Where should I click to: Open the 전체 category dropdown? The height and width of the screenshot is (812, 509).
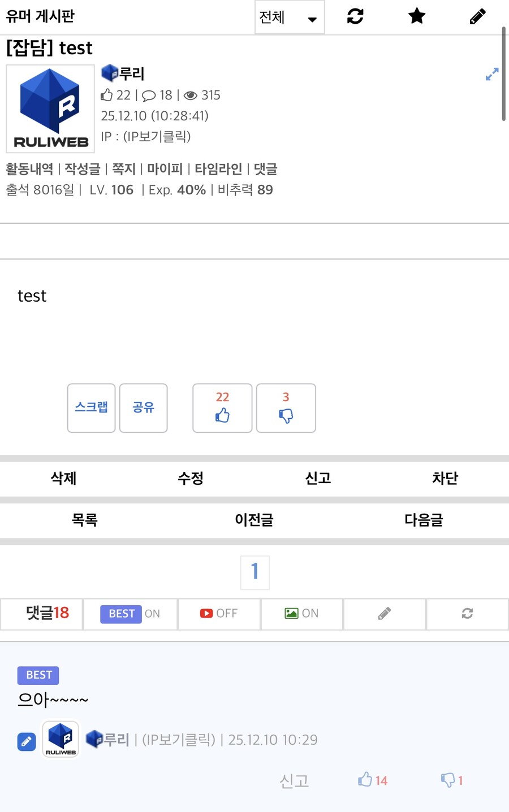click(289, 17)
